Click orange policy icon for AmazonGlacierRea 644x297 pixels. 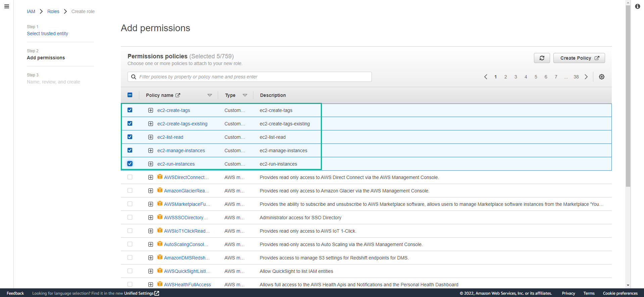160,190
